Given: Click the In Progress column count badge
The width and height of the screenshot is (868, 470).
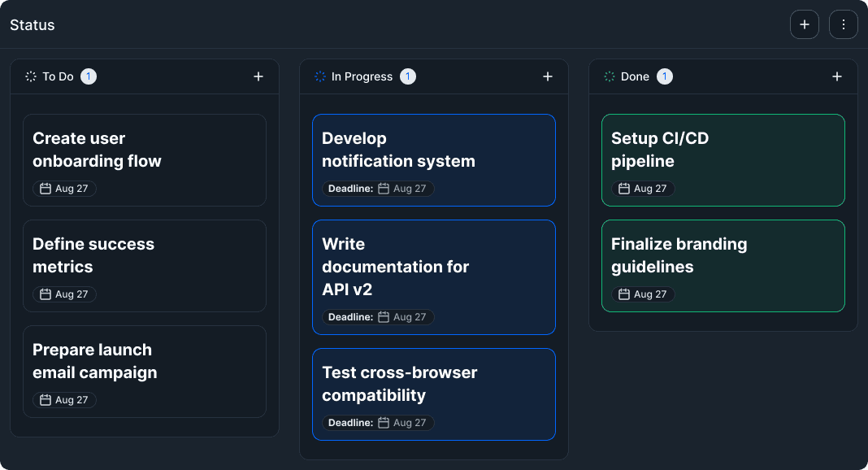Looking at the screenshot, I should click(x=408, y=76).
